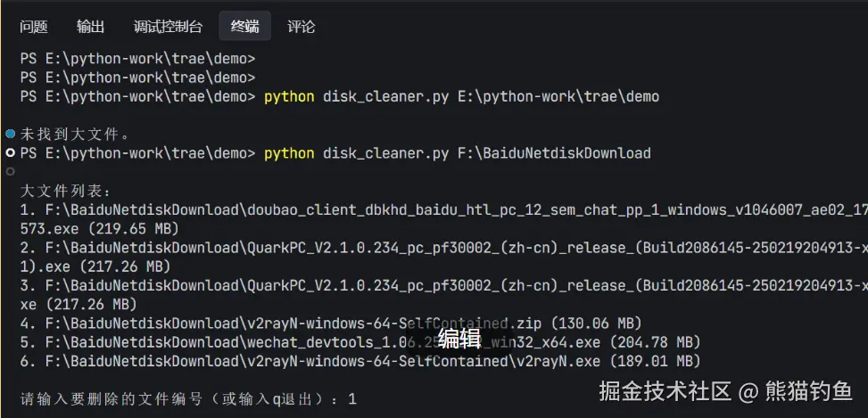The height and width of the screenshot is (418, 868).
Task: Click entry 4 v2rayN-windows-64-SelfContained.zip line
Action: click(331, 324)
